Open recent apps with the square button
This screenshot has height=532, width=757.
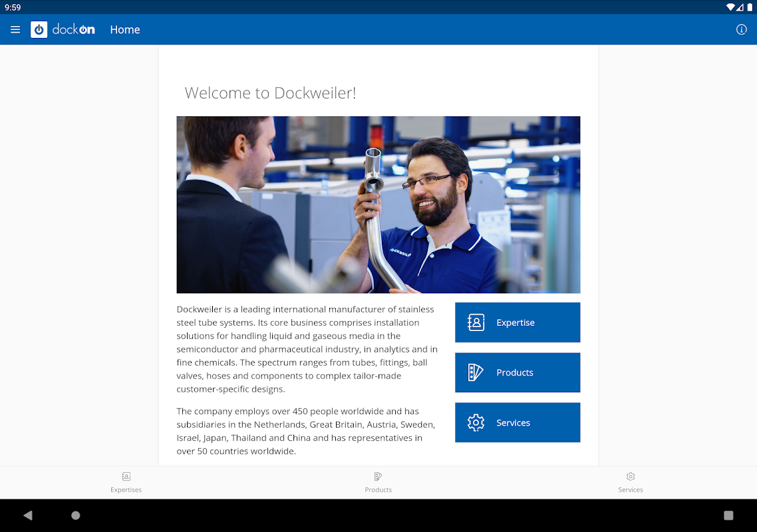728,515
